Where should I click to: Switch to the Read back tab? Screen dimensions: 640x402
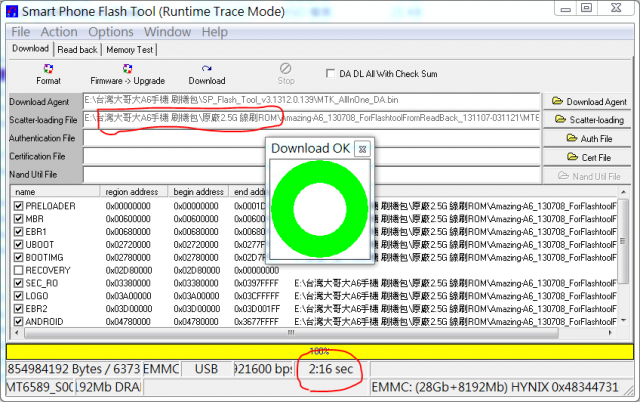pyautogui.click(x=77, y=50)
